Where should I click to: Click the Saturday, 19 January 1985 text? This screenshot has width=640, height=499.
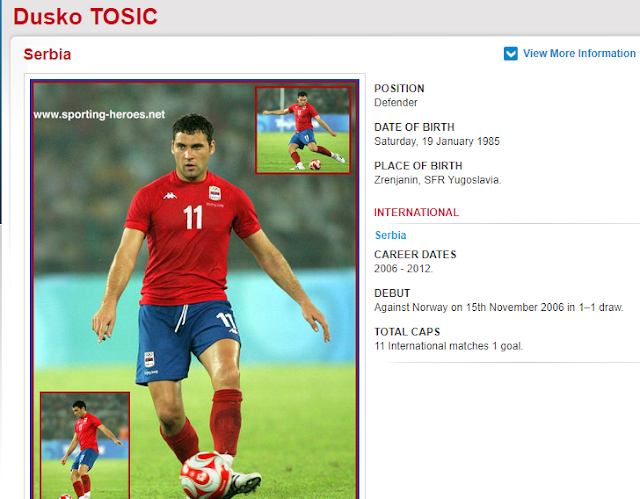[437, 141]
